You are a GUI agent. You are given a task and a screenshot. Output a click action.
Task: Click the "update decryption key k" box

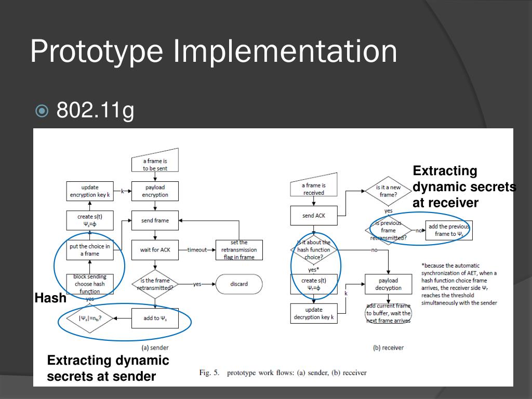314,313
